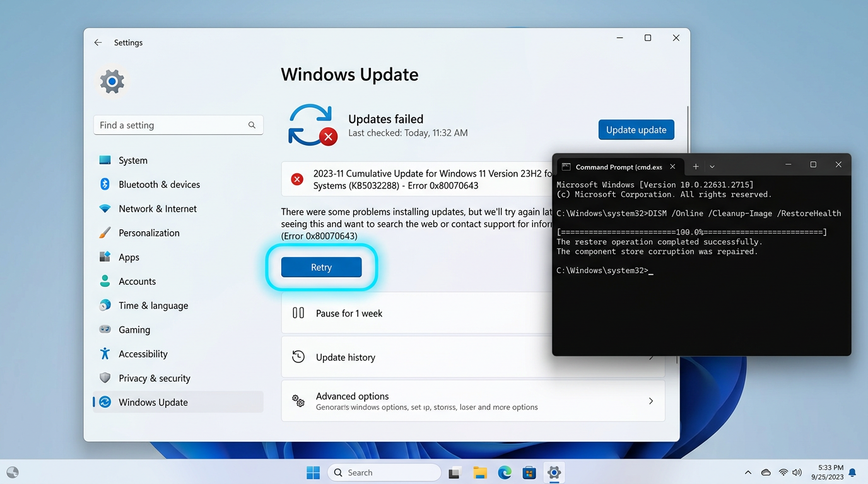868x484 pixels.
Task: Click the OneDrive cloud tray icon
Action: click(x=766, y=473)
